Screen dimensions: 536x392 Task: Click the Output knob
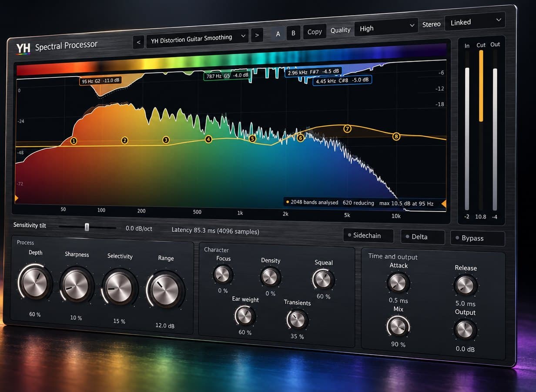(x=465, y=330)
